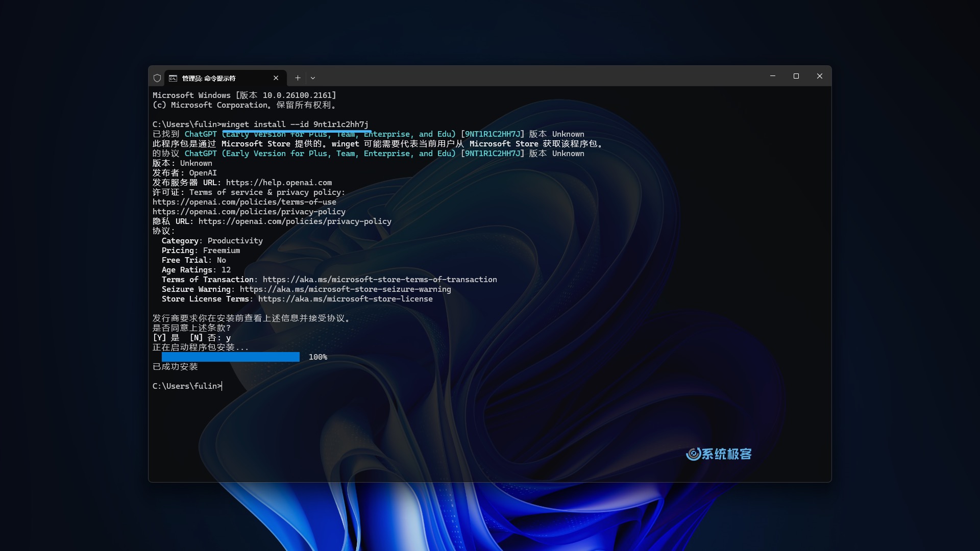Click the [Y] 是 [N] 否: y prompt line
The image size is (980, 551).
click(x=192, y=338)
